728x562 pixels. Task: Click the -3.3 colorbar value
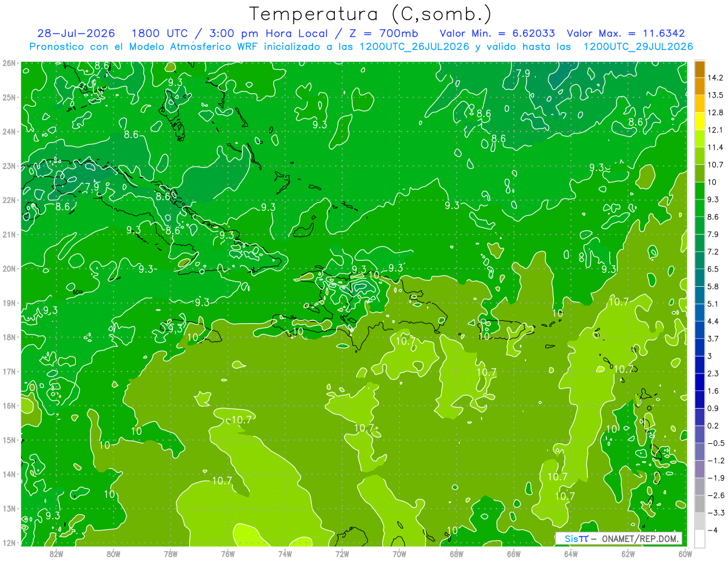[715, 513]
